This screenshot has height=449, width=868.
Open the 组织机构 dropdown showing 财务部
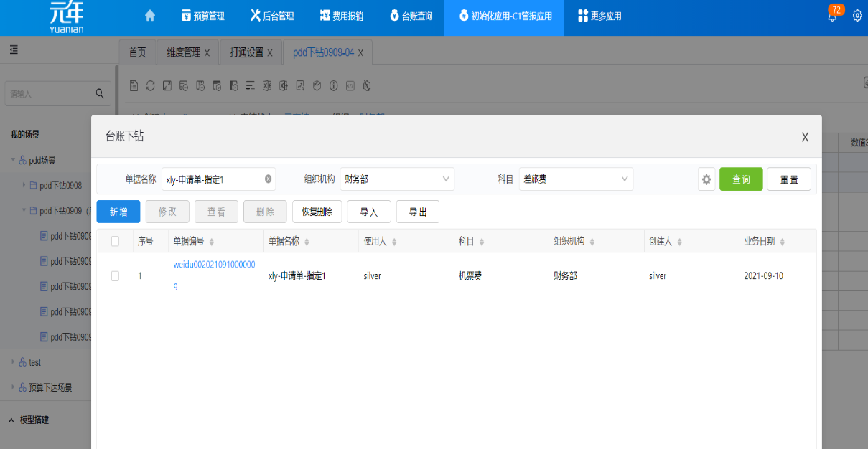click(396, 179)
